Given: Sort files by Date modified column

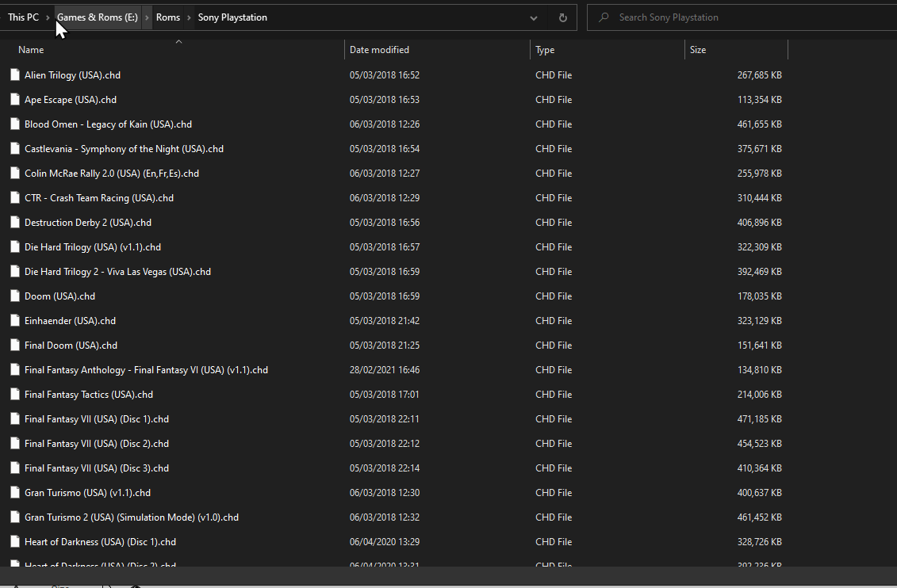Looking at the screenshot, I should tap(379, 50).
